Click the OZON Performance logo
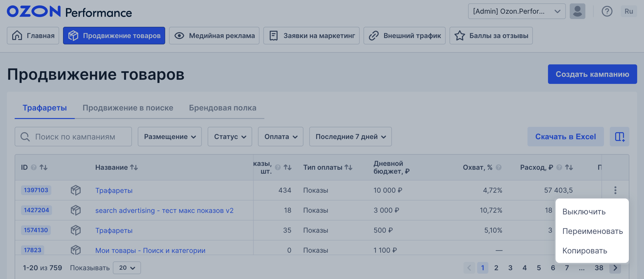644x279 pixels. (x=69, y=12)
